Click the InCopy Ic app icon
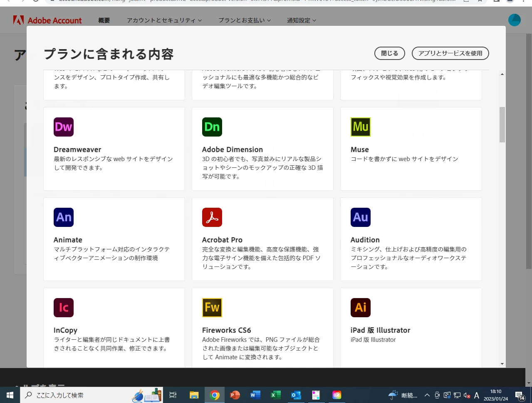The width and height of the screenshot is (532, 403). click(64, 308)
